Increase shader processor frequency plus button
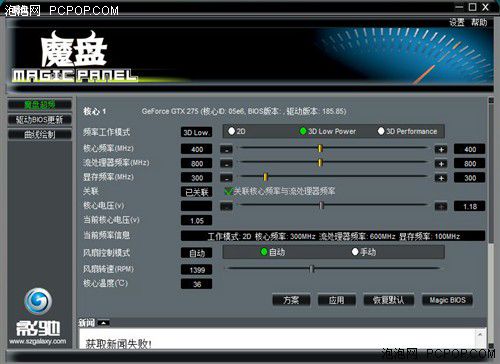 click(441, 164)
